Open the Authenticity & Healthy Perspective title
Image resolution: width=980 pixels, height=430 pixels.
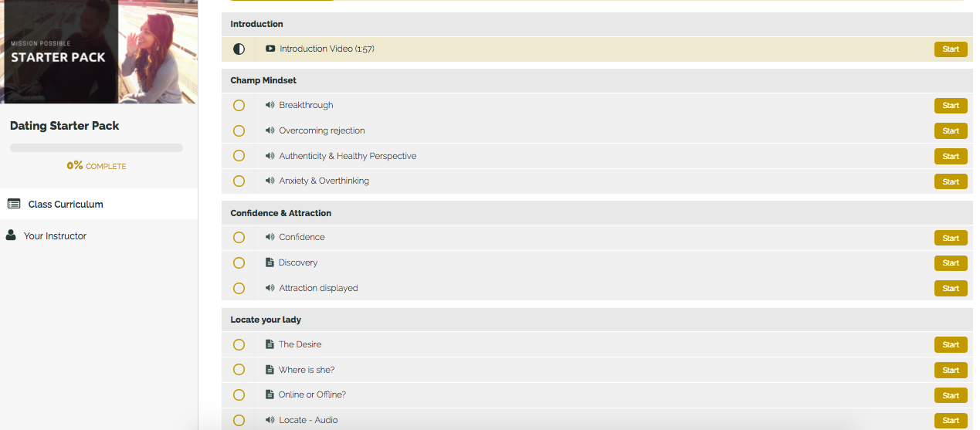348,156
